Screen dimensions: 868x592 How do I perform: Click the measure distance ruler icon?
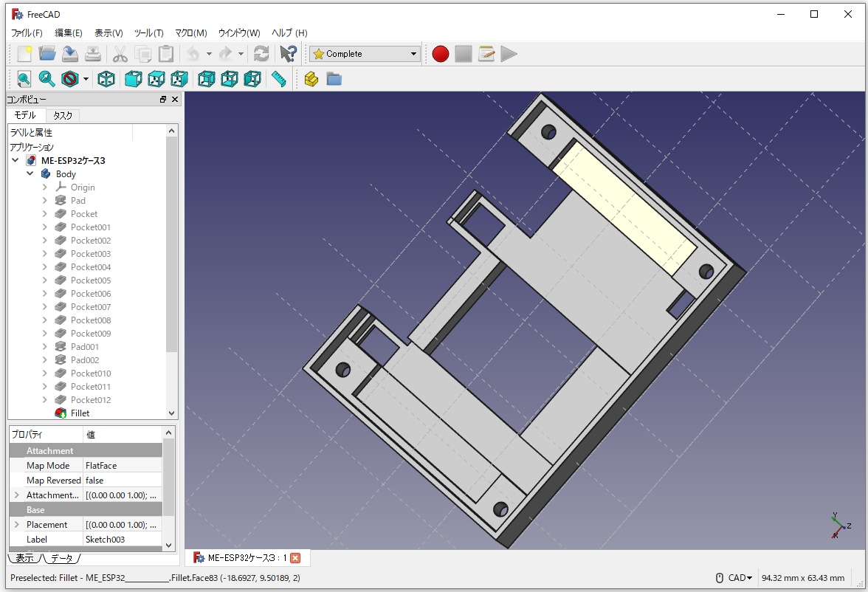(278, 79)
